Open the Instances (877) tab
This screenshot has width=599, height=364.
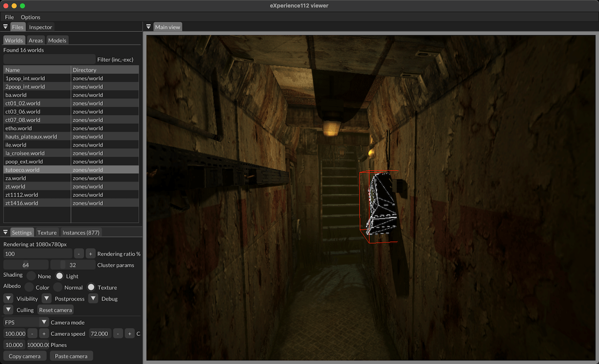[x=80, y=233]
